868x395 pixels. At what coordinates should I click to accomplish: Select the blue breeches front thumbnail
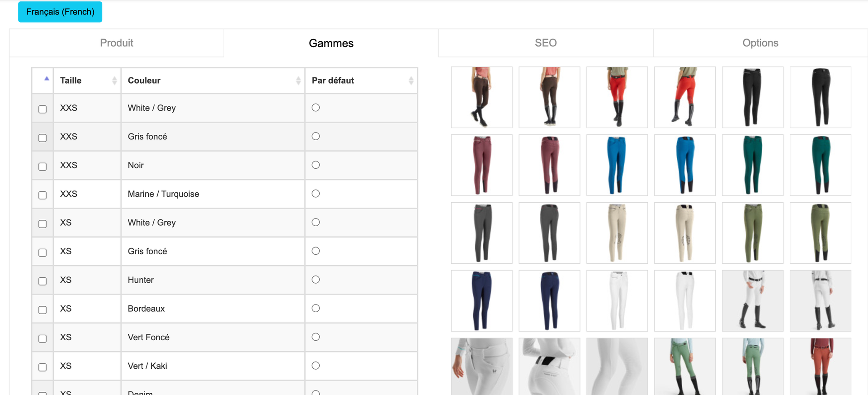617,165
